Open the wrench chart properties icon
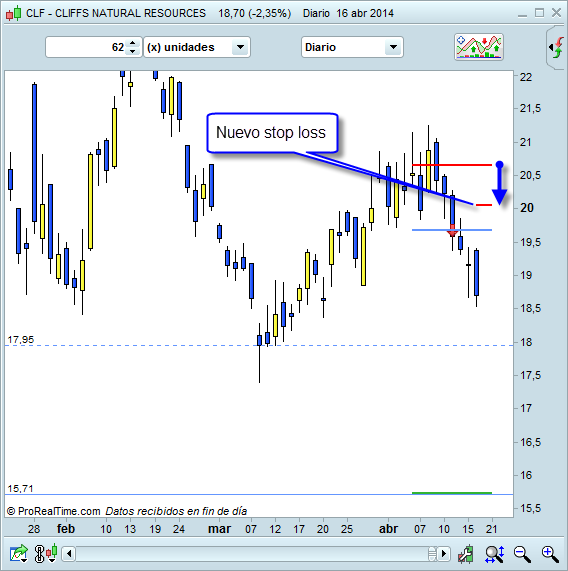 (x=466, y=554)
